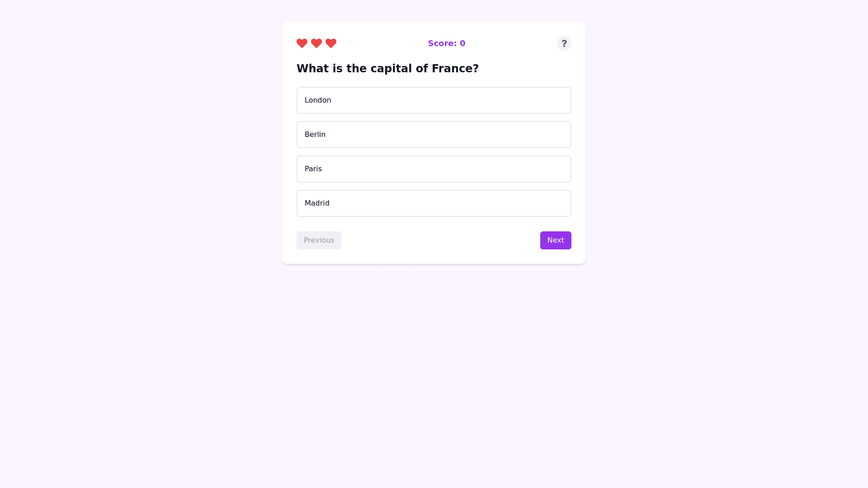The width and height of the screenshot is (868, 488).
Task: Show quiz help via the round ? button
Action: (564, 43)
